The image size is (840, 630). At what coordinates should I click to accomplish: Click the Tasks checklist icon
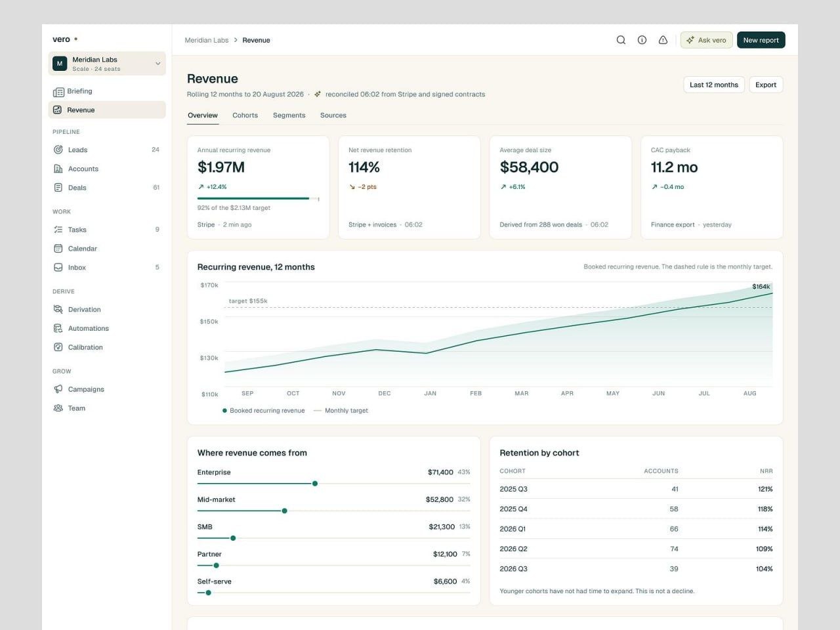[x=58, y=230]
